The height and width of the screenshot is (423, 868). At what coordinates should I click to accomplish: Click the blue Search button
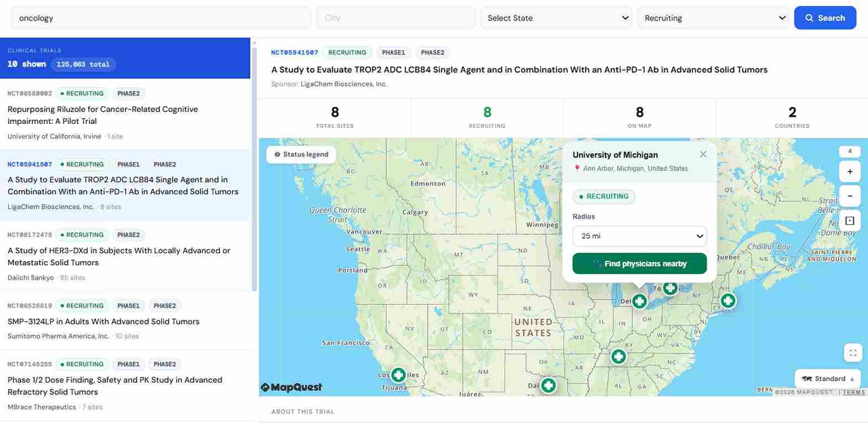tap(825, 18)
